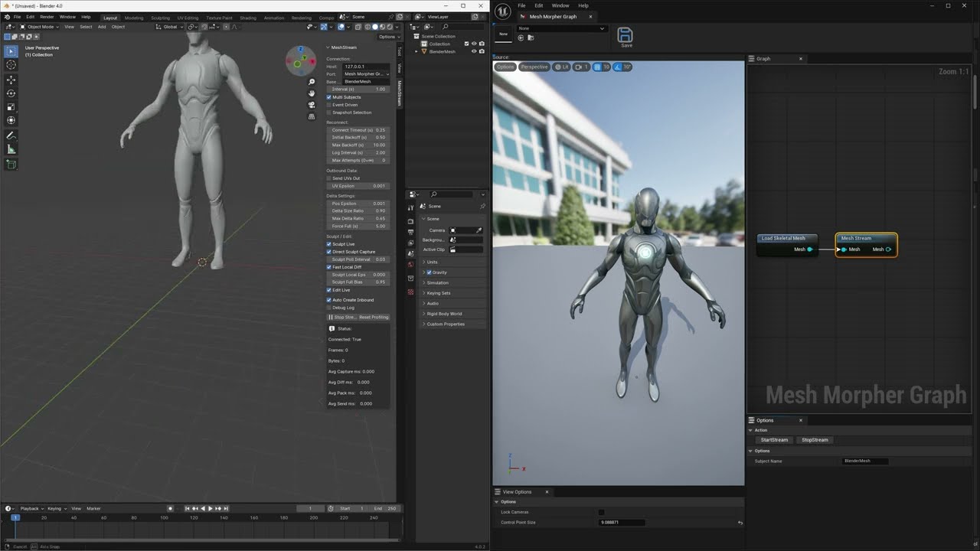Select the Cursor tool in Blender toolbar

click(x=11, y=65)
